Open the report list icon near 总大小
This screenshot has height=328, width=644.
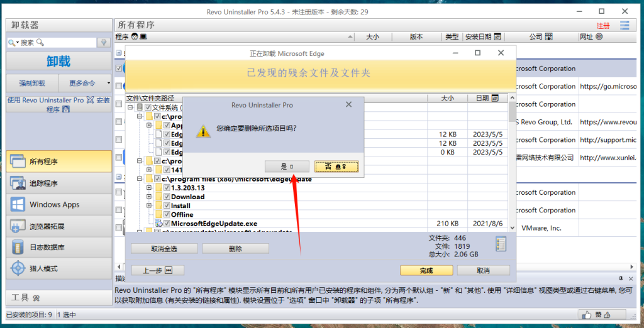pos(501,244)
